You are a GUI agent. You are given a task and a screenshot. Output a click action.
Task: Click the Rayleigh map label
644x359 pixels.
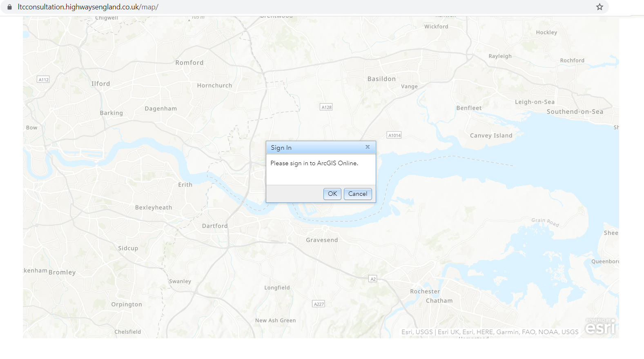click(x=500, y=56)
